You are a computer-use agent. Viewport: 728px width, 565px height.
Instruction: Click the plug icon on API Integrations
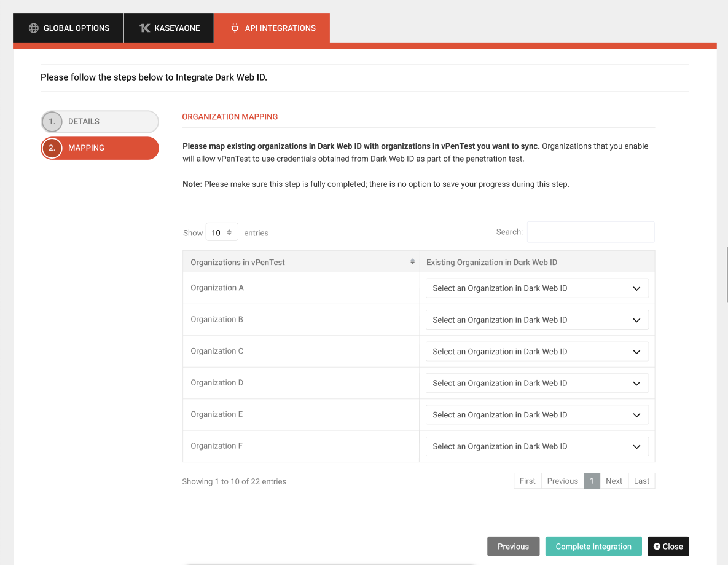(x=235, y=28)
